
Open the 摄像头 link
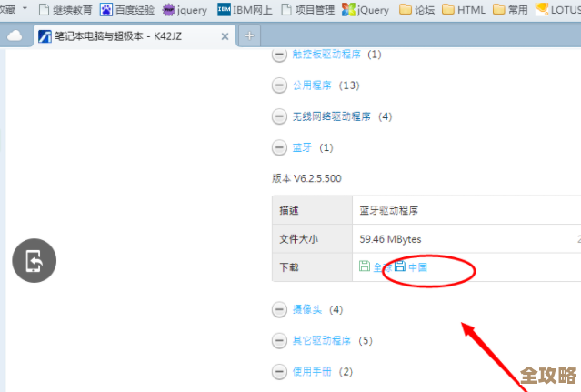click(x=306, y=309)
